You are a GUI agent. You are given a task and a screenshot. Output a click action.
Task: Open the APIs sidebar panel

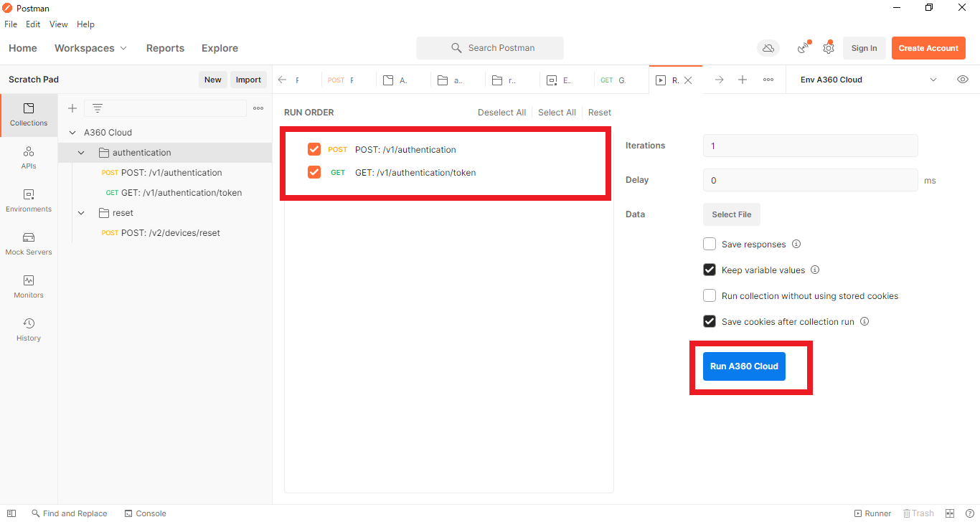click(x=29, y=158)
